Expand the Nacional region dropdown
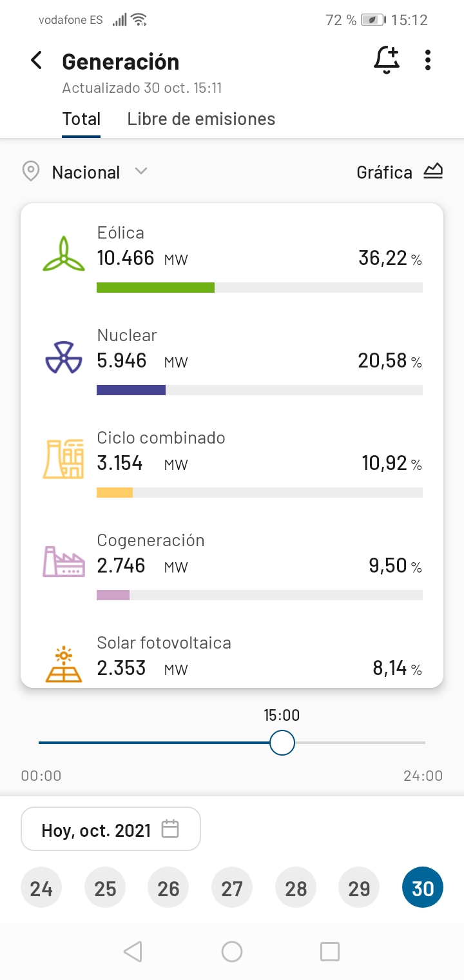The image size is (464, 980). [141, 171]
